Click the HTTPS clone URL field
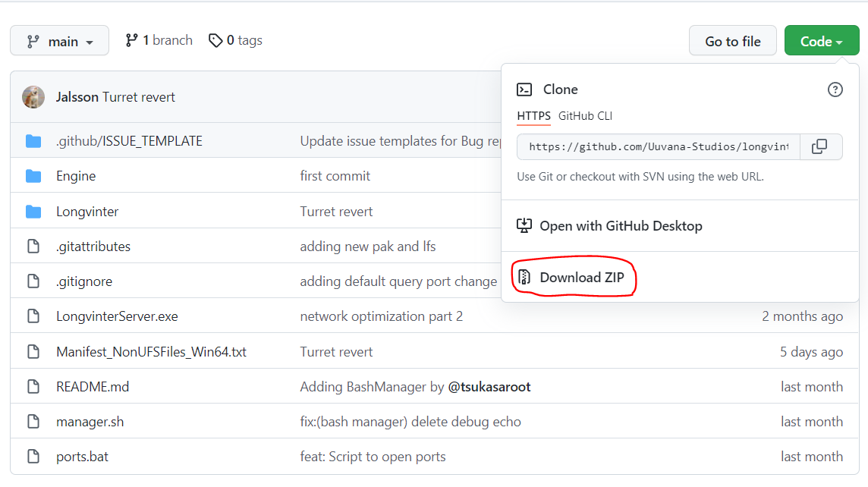 [x=658, y=146]
